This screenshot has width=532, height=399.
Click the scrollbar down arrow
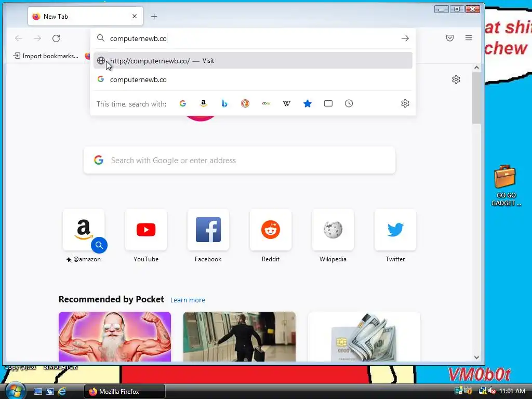[x=477, y=357]
